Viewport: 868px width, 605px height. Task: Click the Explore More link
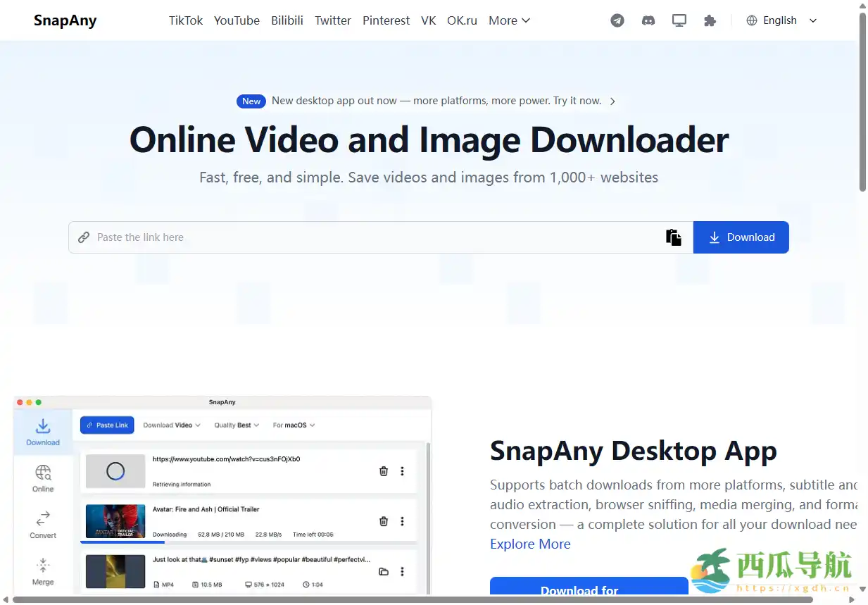point(530,544)
